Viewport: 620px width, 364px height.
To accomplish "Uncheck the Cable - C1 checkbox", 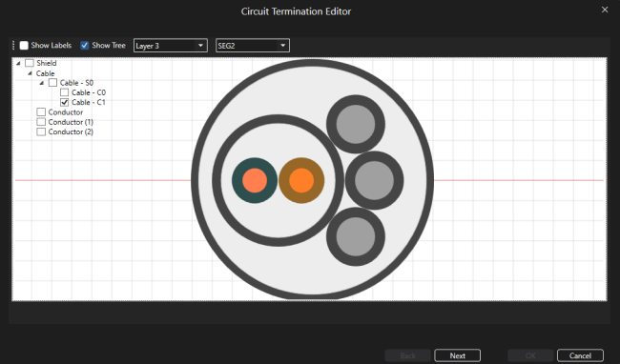I will 65,103.
